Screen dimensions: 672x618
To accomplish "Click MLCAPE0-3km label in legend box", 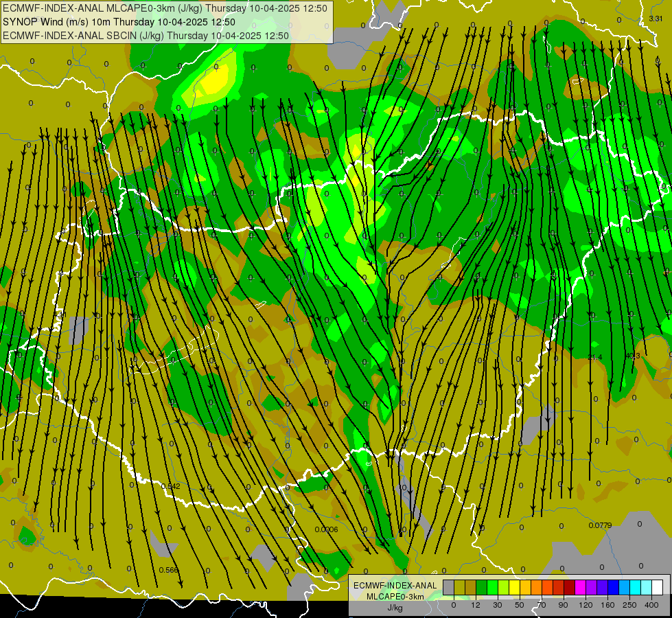I will tap(395, 597).
